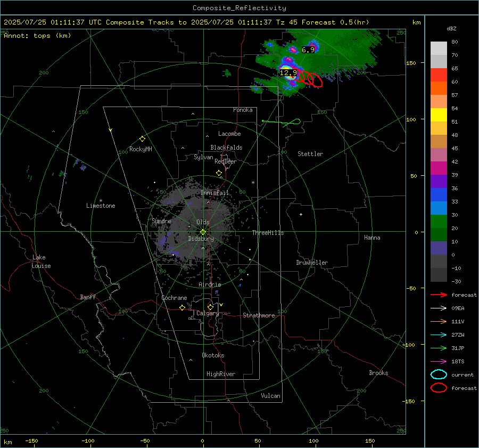Viewport: 479px width, 448px height.
Task: Select the 80 dBZ color swatch
Action: [439, 48]
